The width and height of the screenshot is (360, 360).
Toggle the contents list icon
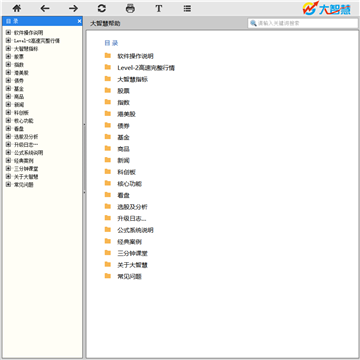click(x=187, y=8)
